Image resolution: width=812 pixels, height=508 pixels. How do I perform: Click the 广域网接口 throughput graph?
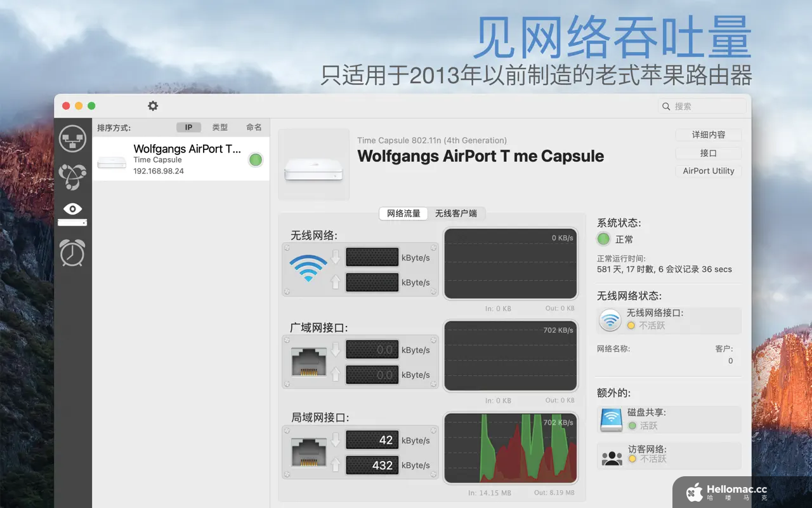(511, 356)
